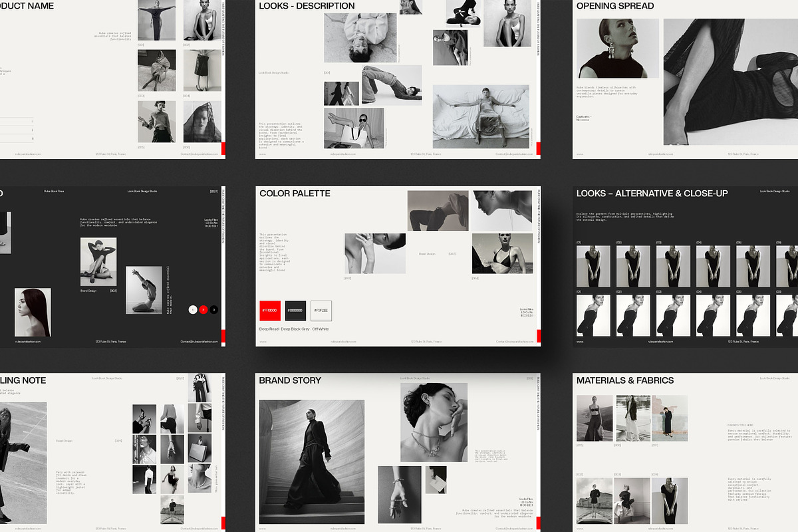Select the veiled woman photo in Product Name slide
The height and width of the screenshot is (532, 798).
click(202, 122)
